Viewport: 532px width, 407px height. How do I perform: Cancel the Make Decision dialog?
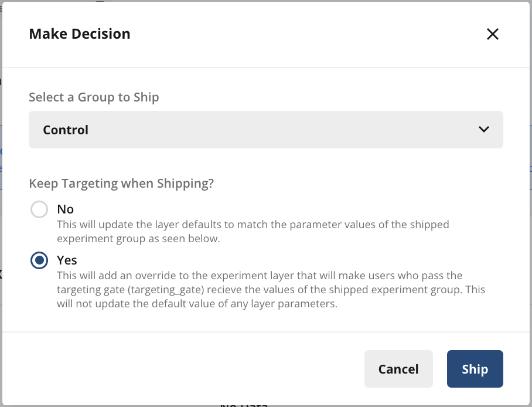(x=398, y=369)
